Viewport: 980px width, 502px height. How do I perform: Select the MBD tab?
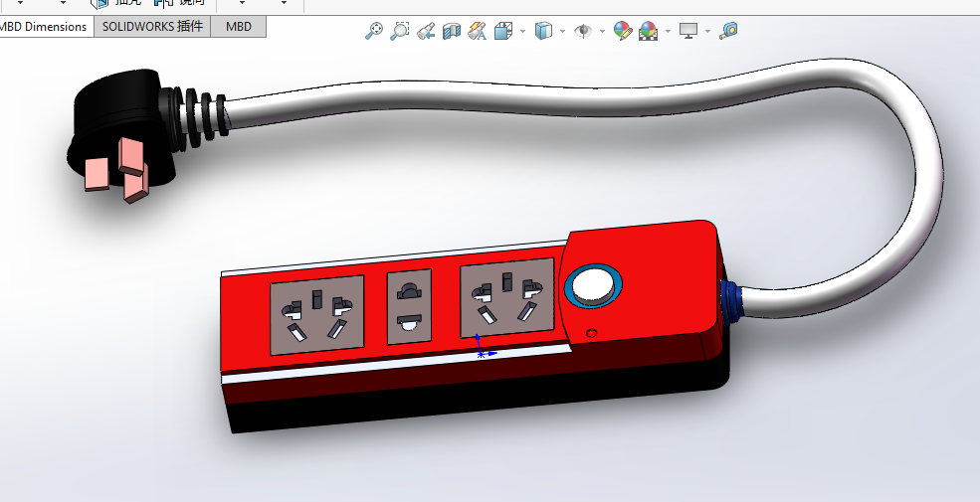[x=238, y=26]
